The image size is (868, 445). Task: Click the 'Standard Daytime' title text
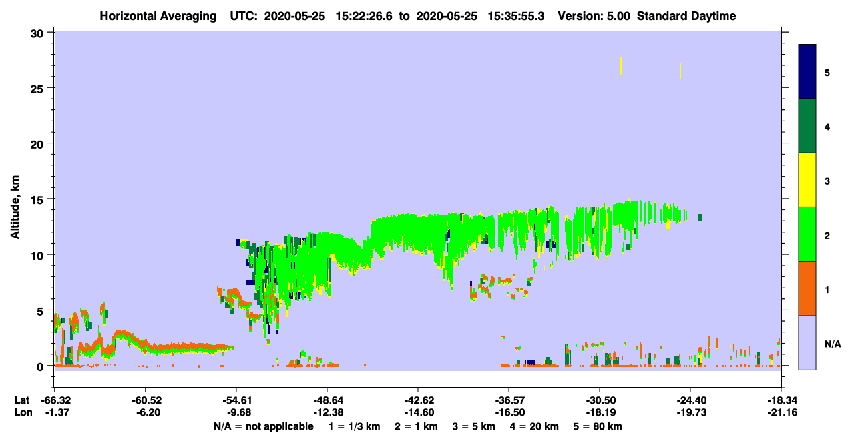[686, 16]
